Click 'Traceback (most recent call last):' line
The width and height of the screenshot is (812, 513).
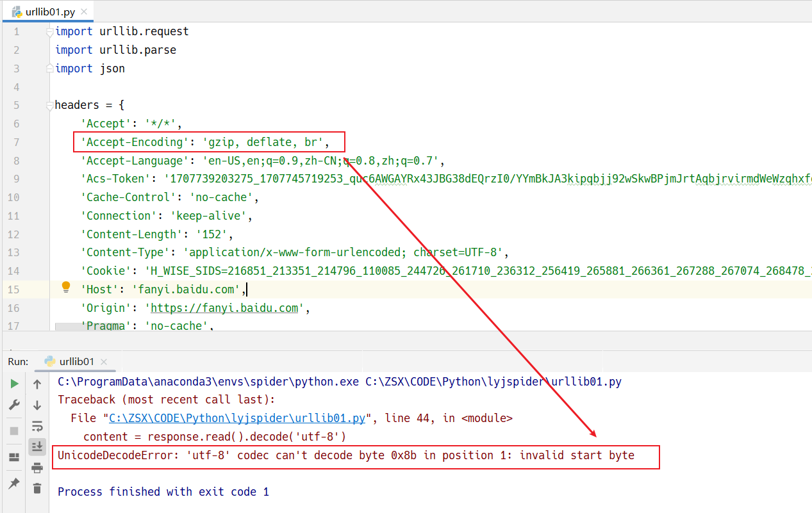pos(167,400)
